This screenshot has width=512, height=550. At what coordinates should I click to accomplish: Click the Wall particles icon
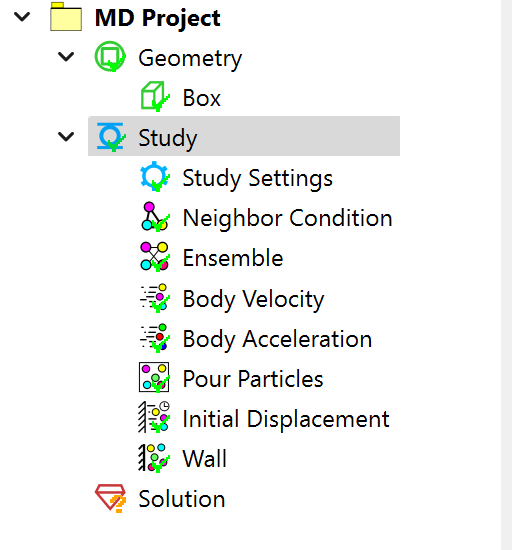[154, 457]
